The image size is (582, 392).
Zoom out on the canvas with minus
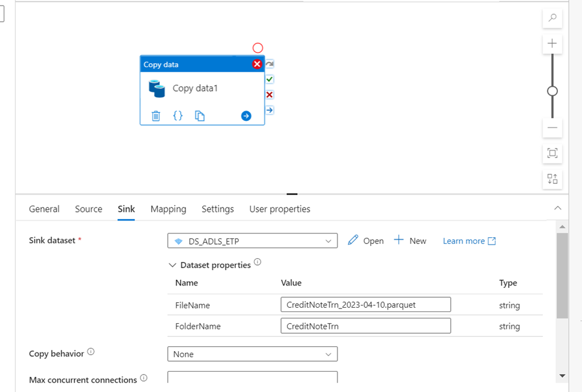[x=552, y=128]
